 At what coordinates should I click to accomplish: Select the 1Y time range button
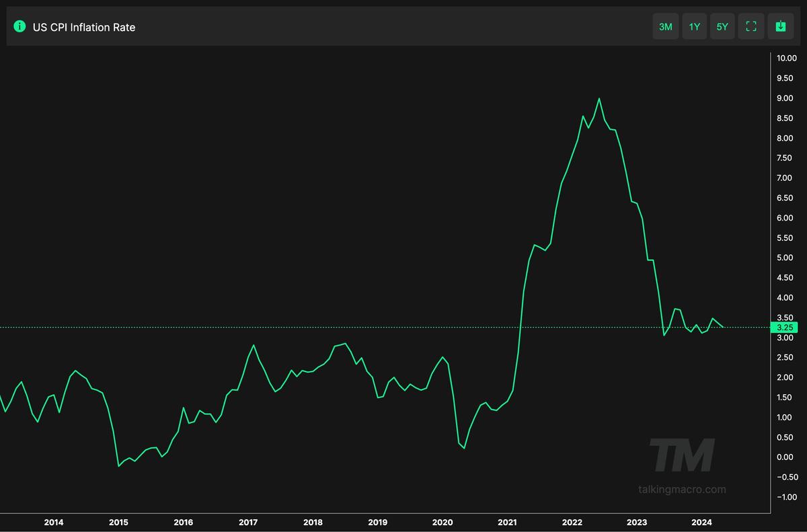pos(695,26)
